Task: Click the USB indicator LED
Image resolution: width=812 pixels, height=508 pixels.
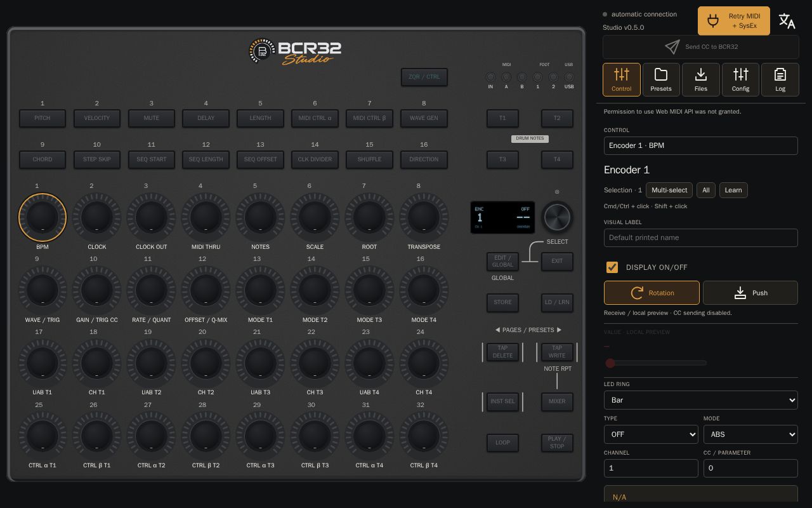Action: 569,77
